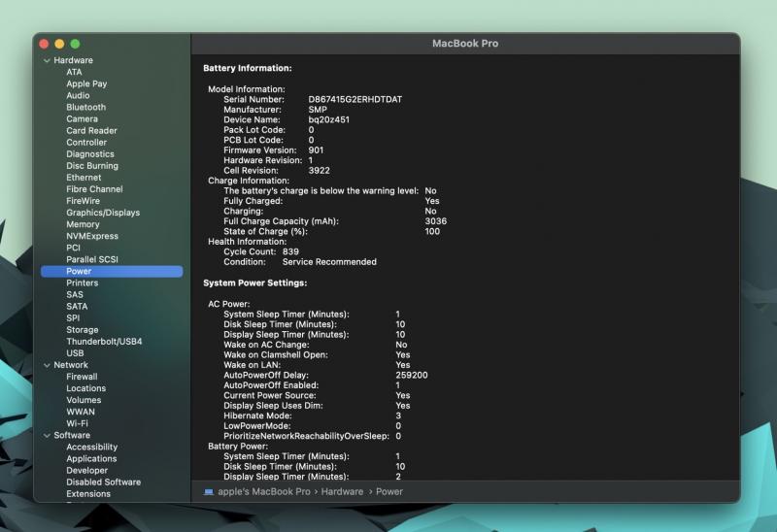Collapse the Software section chevron
Image resolution: width=777 pixels, height=532 pixels.
point(46,436)
